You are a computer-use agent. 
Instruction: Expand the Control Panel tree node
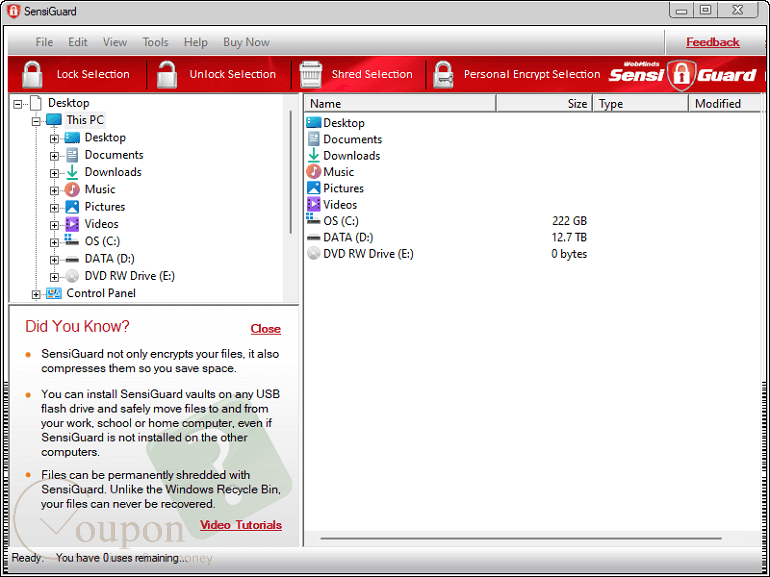36,295
